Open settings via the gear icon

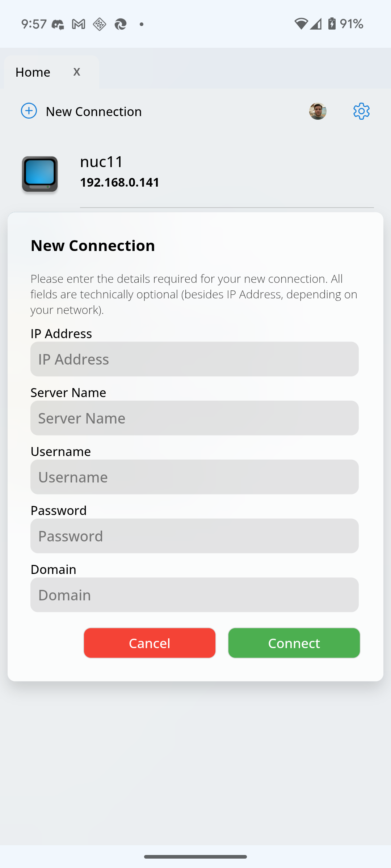coord(361,111)
